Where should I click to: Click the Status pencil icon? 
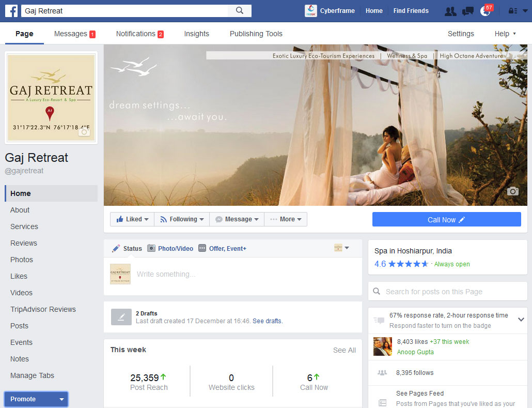[x=116, y=248]
